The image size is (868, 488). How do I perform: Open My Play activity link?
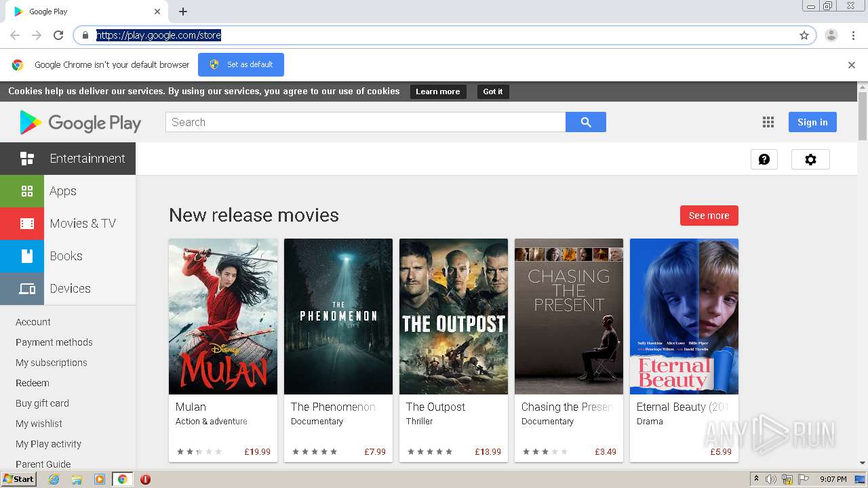point(48,444)
